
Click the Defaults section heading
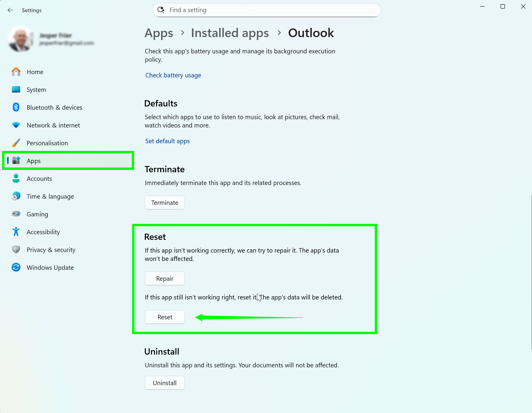pyautogui.click(x=161, y=103)
